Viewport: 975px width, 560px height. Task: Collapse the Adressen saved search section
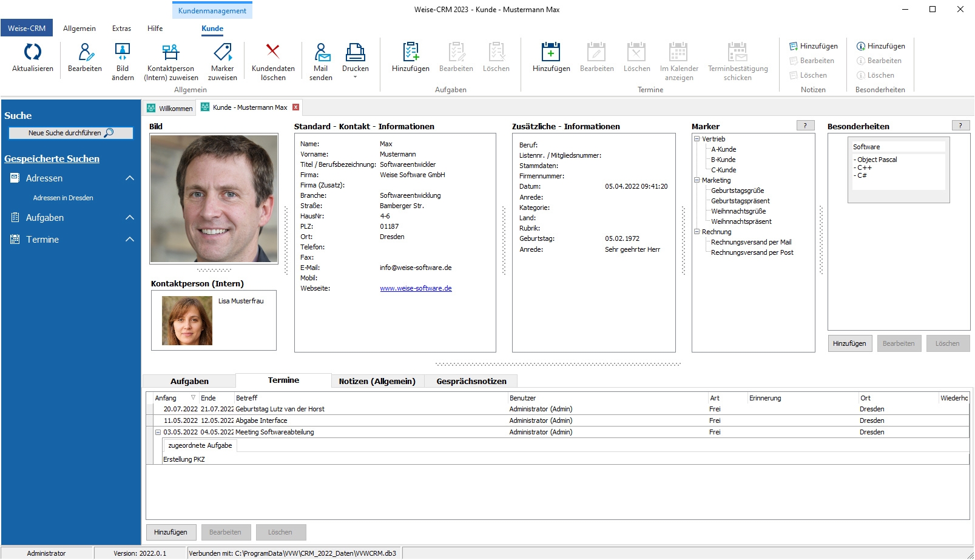129,178
